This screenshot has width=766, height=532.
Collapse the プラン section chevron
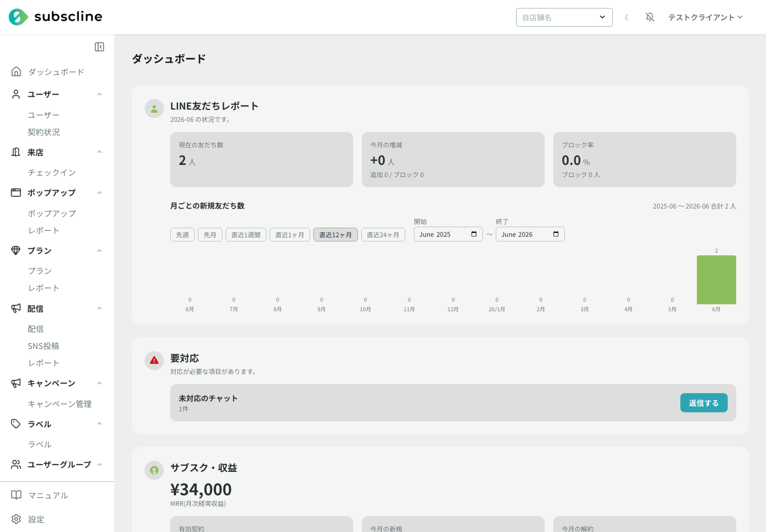pos(99,251)
